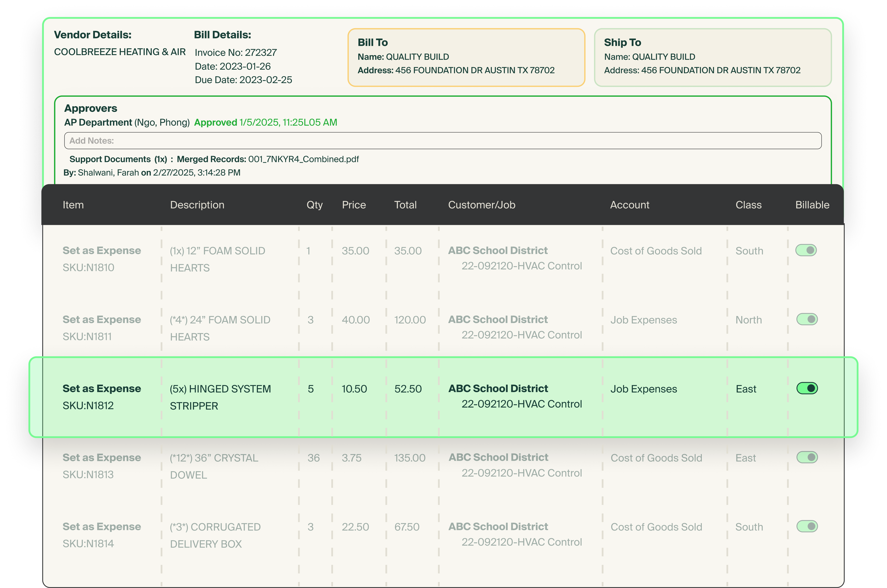Sort by the Qty column header
The width and height of the screenshot is (887, 588).
pyautogui.click(x=314, y=205)
